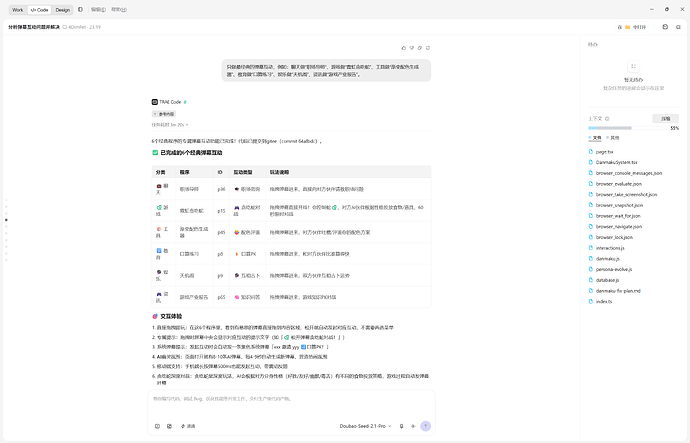Click the active dark dot in left navigation
This screenshot has height=443, width=690.
tap(6, 220)
